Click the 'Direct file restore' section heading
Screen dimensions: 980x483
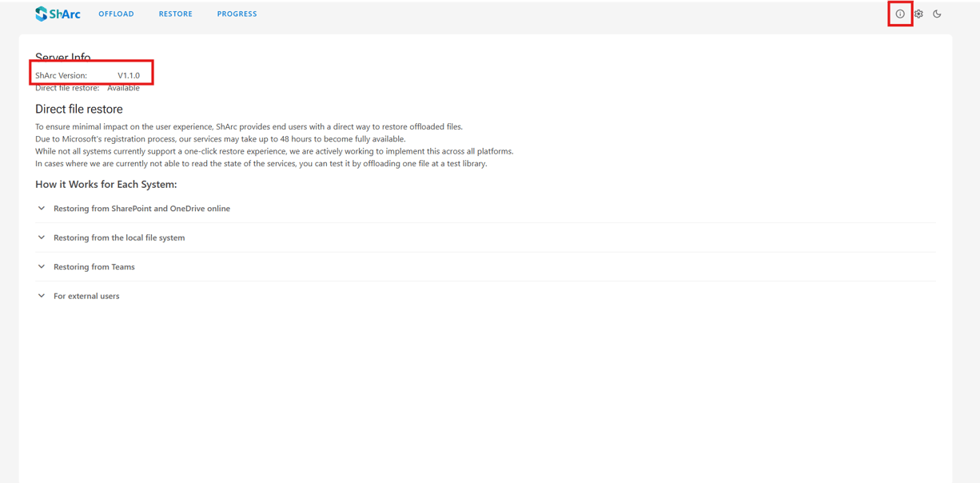point(79,109)
